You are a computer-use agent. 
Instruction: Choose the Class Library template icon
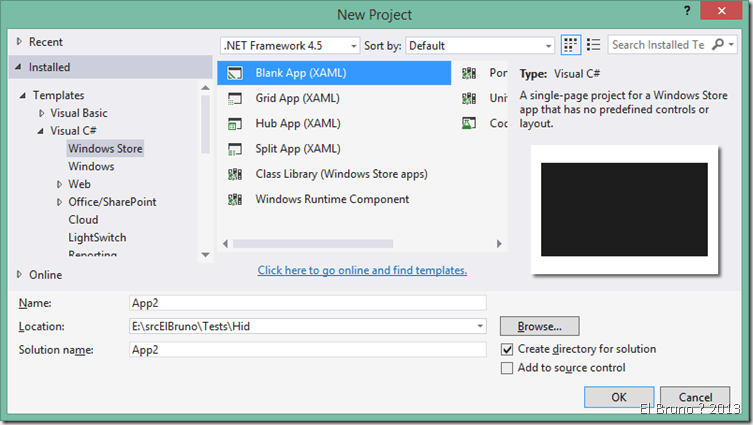tap(235, 174)
